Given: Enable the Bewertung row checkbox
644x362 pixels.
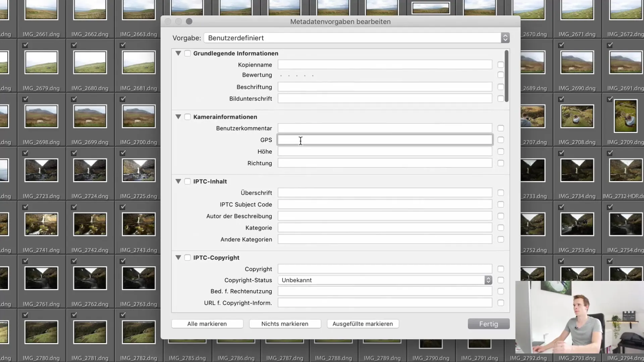Looking at the screenshot, I should [501, 75].
